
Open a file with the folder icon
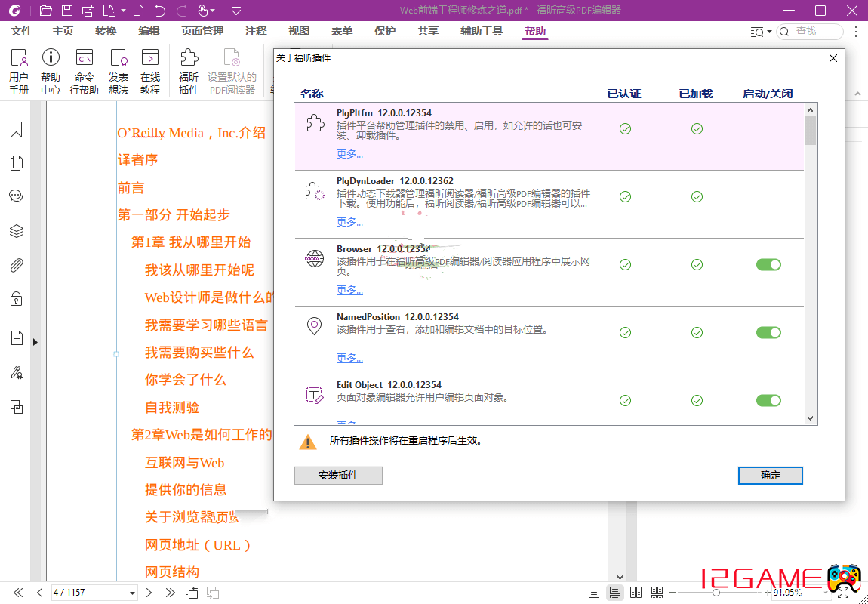point(46,10)
